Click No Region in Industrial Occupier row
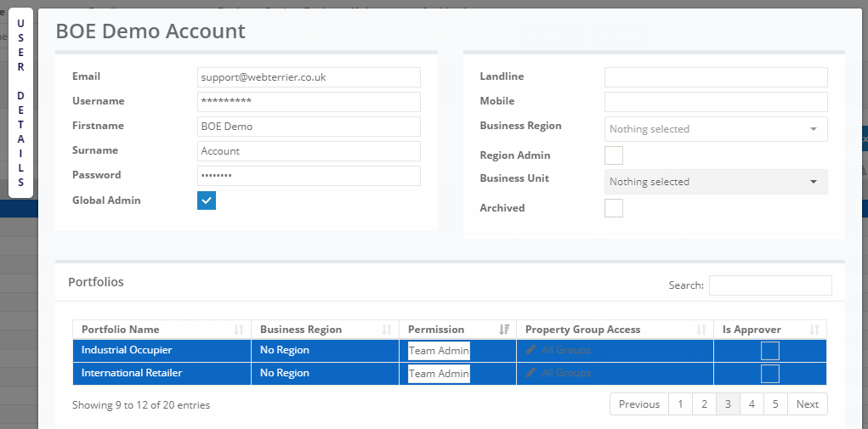868x429 pixels. point(285,350)
